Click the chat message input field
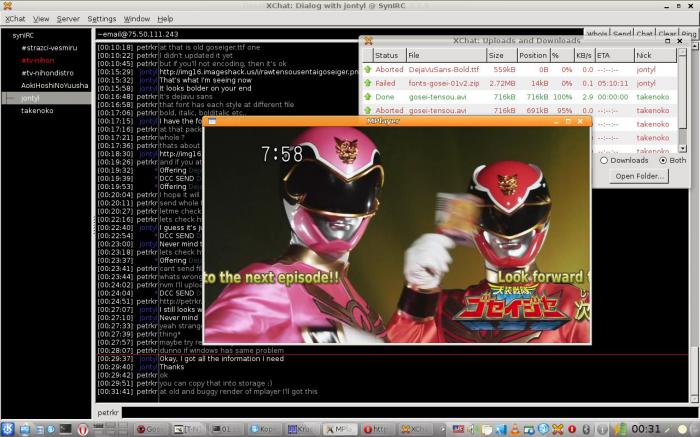Viewport: 700px width, 437px height. click(x=409, y=412)
